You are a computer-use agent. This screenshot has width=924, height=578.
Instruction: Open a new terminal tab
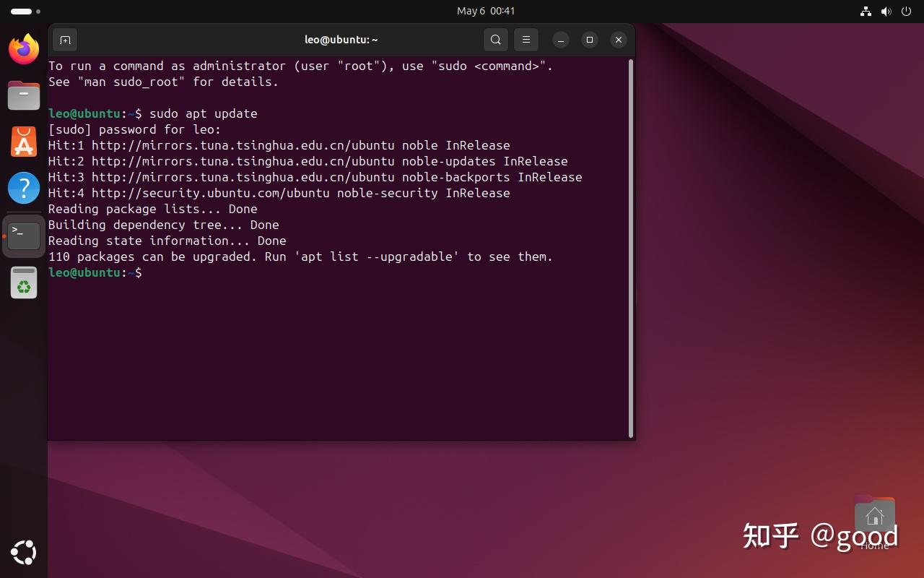(x=65, y=40)
